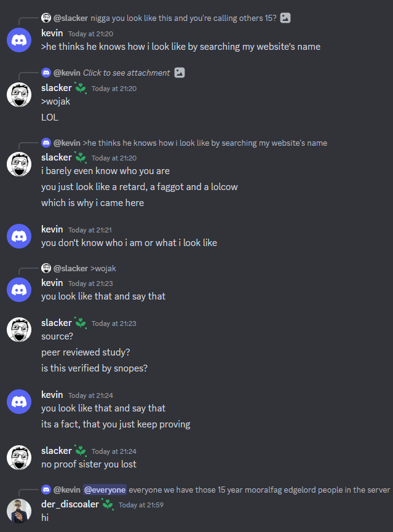Click the image attachment icon after "calling others 15?"
This screenshot has width=393, height=532.
tap(285, 18)
